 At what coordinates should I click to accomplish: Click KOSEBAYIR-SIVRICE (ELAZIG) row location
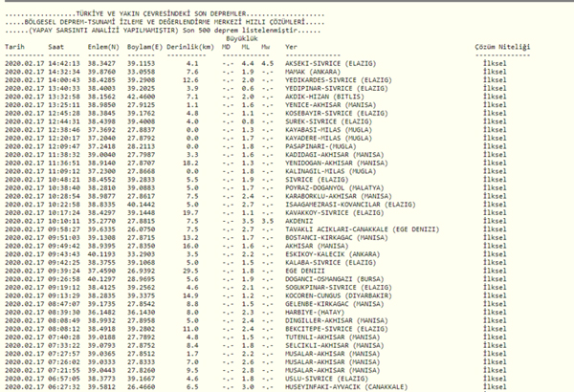click(x=337, y=114)
